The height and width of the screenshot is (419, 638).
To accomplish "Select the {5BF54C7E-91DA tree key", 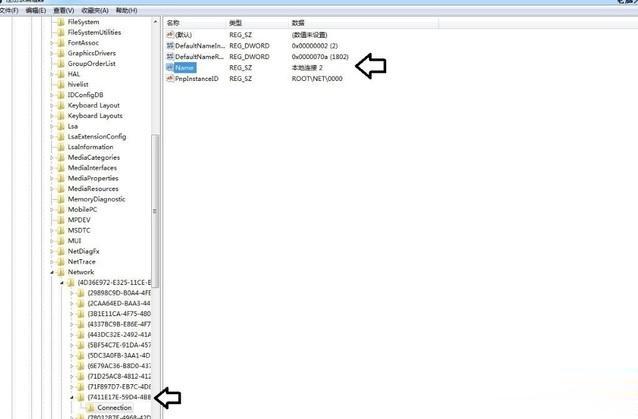I will pos(119,345).
